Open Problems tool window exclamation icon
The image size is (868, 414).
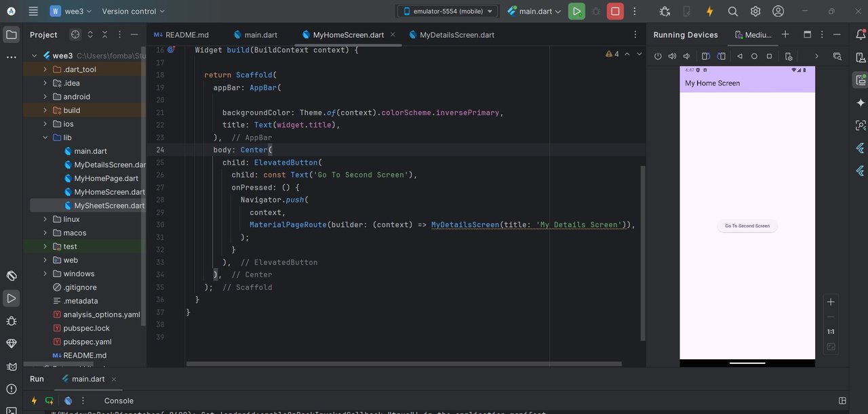point(12,389)
